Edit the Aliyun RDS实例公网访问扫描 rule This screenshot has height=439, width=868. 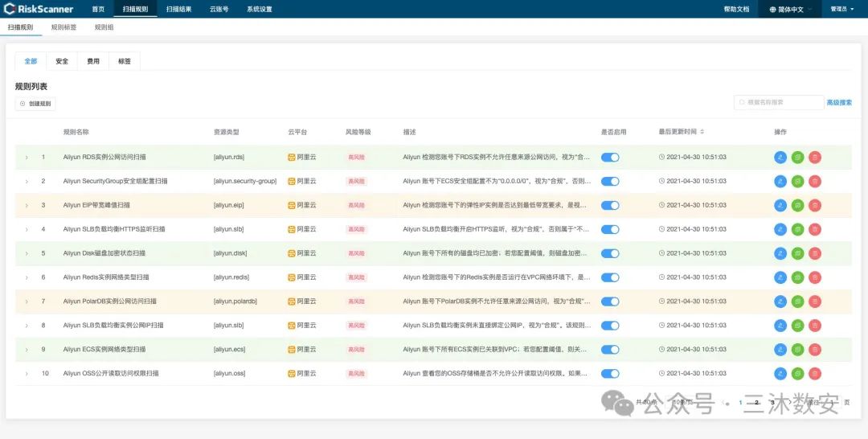tap(780, 158)
